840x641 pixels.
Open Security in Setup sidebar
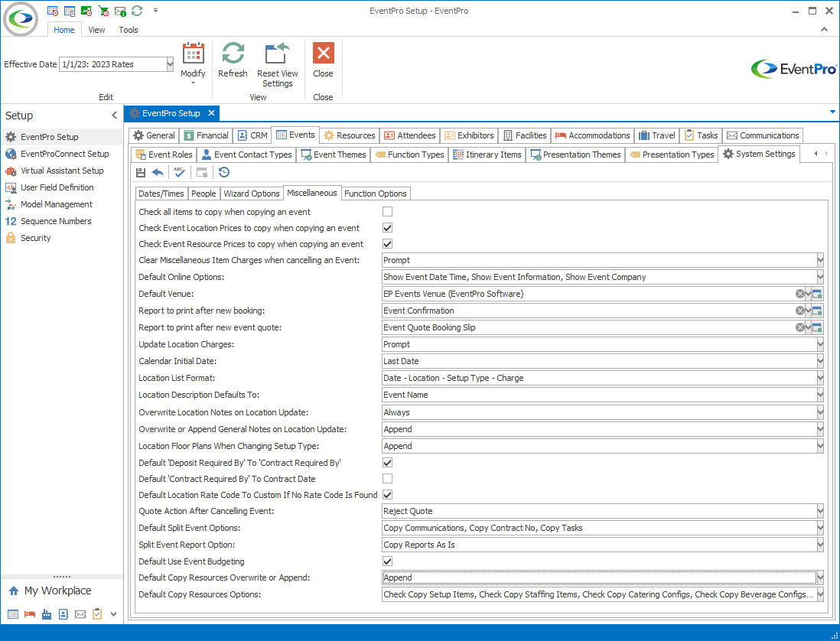pyautogui.click(x=35, y=238)
